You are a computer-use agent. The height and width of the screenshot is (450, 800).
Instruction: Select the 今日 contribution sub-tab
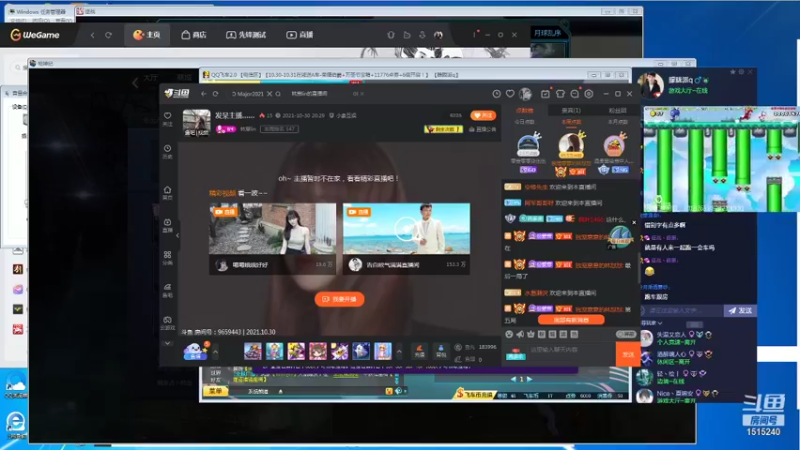point(524,122)
